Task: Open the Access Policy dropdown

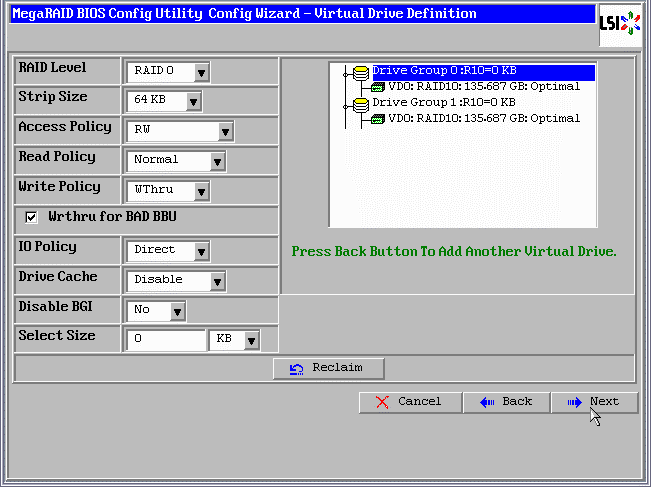Action: coord(225,132)
